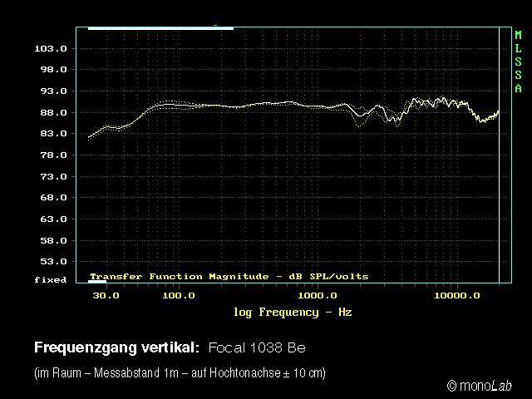Click the 30.0 frequency axis label
532x399 pixels.
point(106,296)
